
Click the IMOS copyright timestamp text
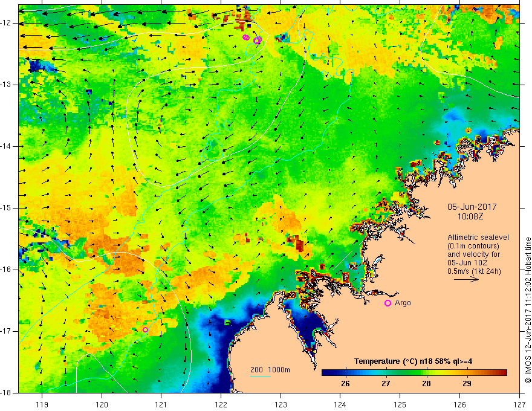528,310
